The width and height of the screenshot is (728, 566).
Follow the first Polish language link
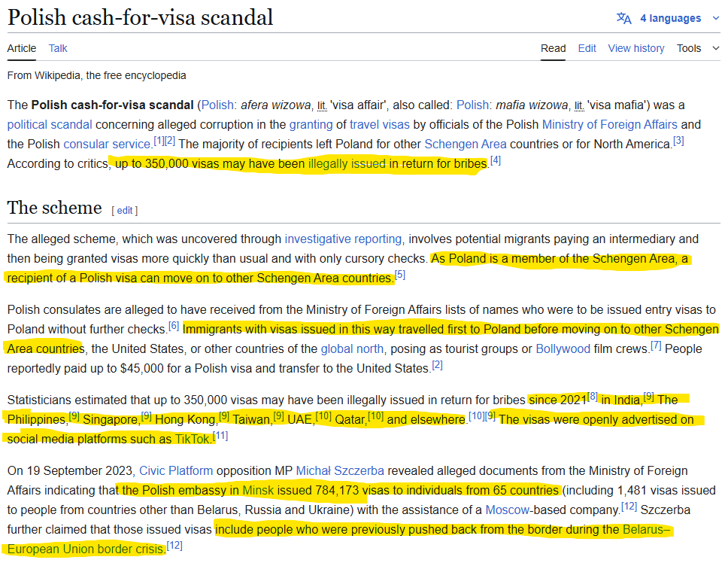pyautogui.click(x=217, y=105)
